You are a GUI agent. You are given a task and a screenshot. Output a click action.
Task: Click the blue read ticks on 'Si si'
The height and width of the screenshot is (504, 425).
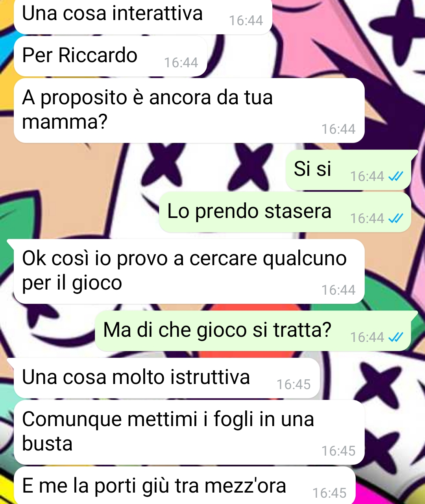tap(395, 177)
